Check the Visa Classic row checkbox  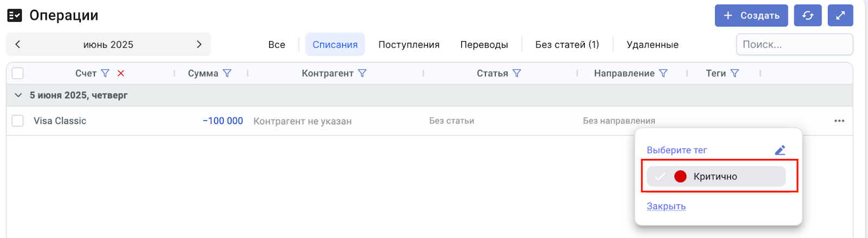coord(18,121)
